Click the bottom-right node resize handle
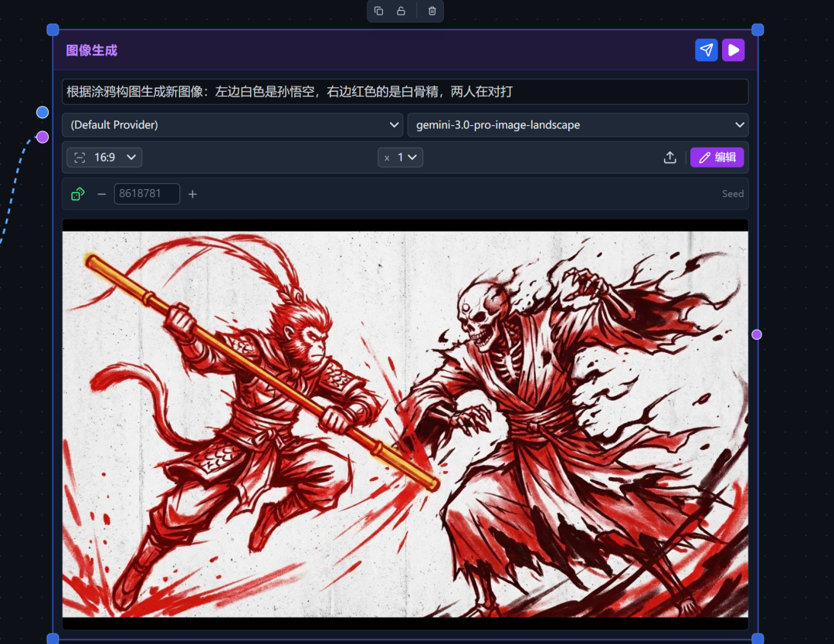This screenshot has width=834, height=644. click(x=758, y=639)
